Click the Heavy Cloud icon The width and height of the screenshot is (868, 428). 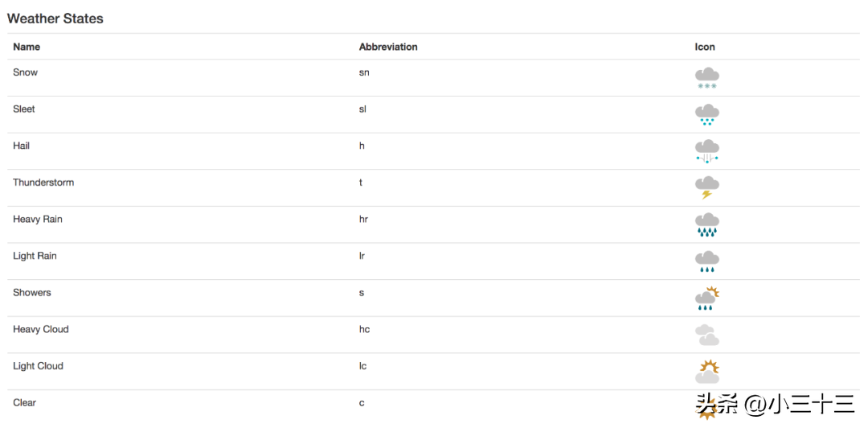click(707, 335)
